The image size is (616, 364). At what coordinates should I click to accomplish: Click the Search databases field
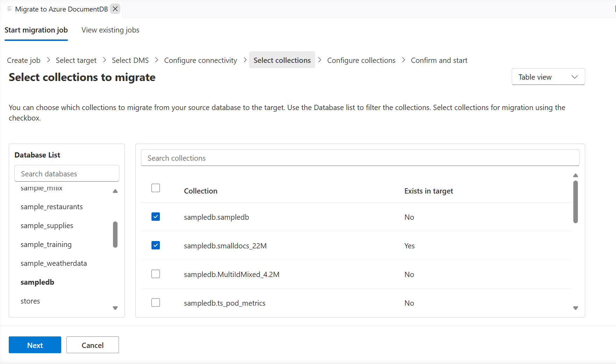pyautogui.click(x=67, y=174)
